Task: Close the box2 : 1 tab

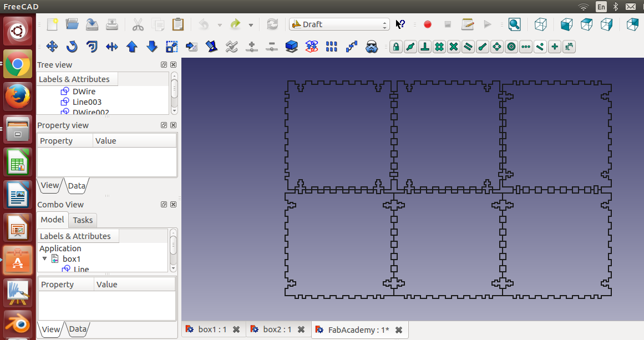Action: tap(301, 329)
